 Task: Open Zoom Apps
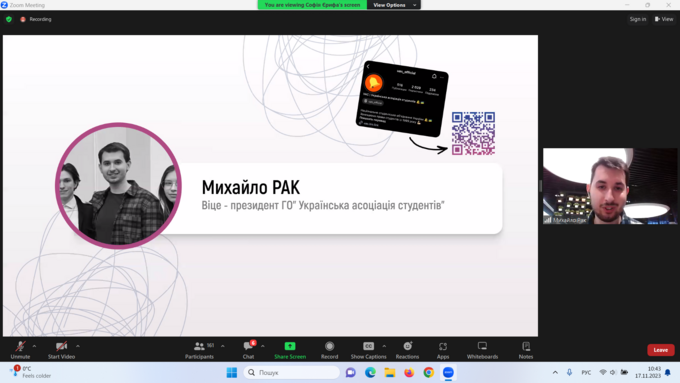(443, 350)
